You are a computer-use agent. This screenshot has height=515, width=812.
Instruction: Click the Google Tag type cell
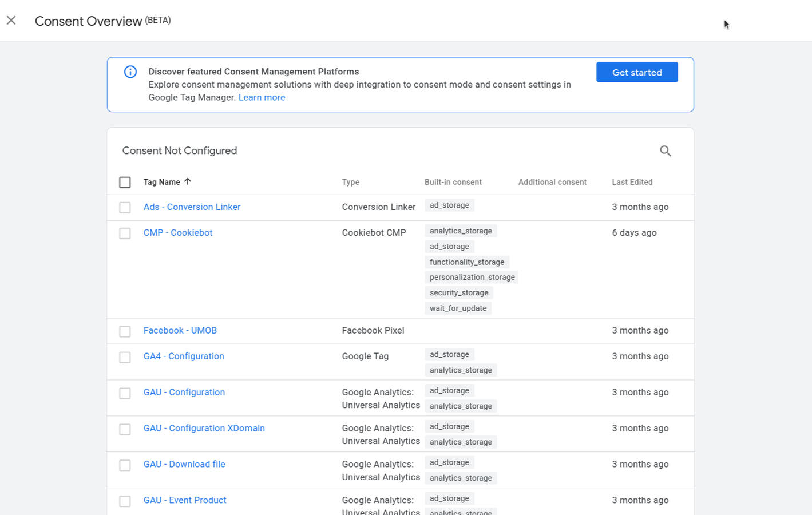coord(365,356)
